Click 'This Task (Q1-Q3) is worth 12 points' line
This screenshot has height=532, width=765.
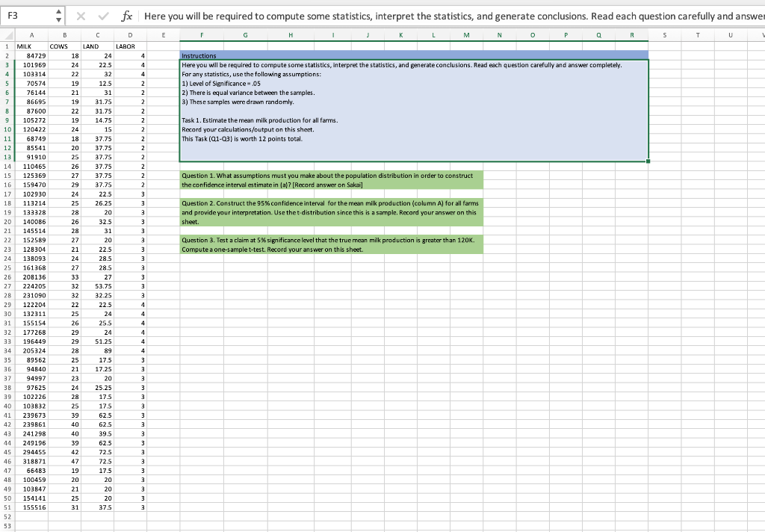point(242,139)
